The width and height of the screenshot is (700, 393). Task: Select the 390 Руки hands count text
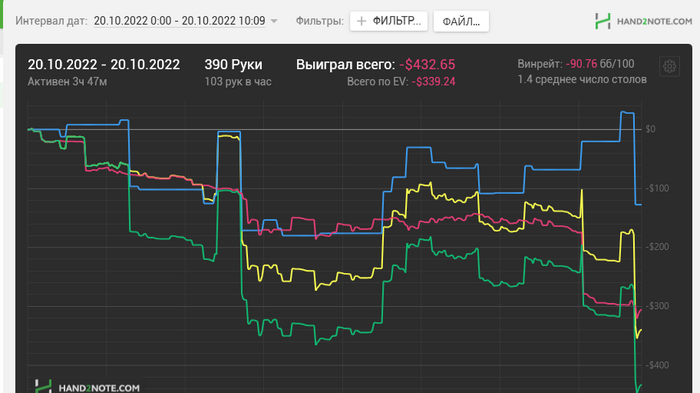pos(233,64)
